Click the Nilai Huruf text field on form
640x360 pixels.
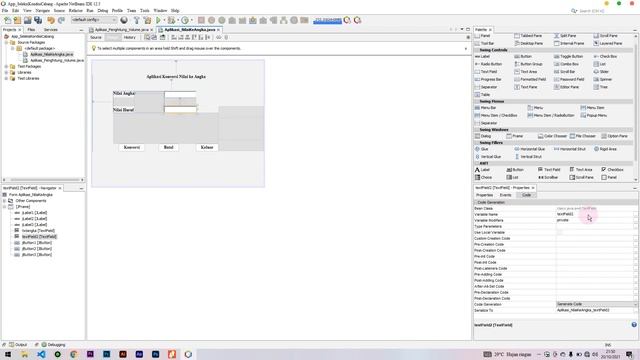click(180, 109)
